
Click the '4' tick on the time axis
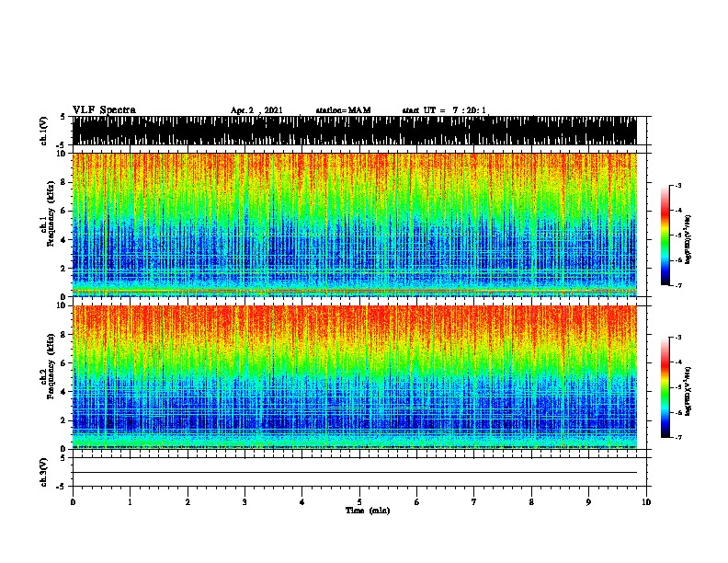click(x=302, y=502)
